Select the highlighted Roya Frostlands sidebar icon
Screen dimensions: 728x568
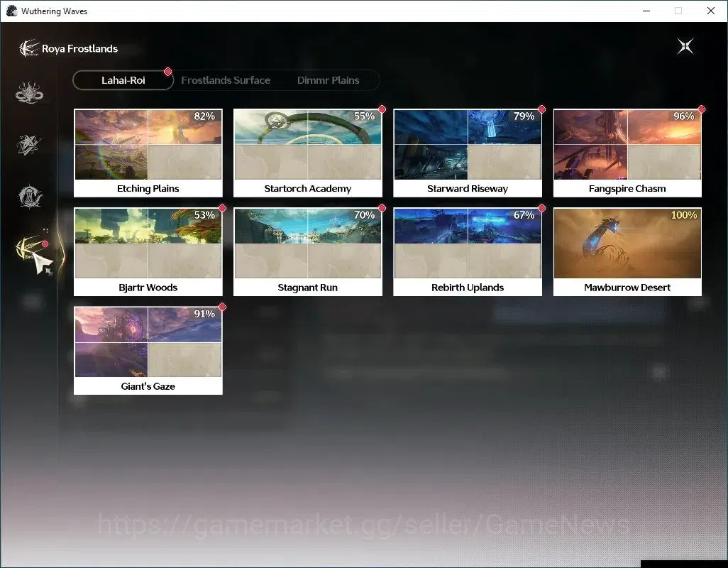click(x=31, y=248)
